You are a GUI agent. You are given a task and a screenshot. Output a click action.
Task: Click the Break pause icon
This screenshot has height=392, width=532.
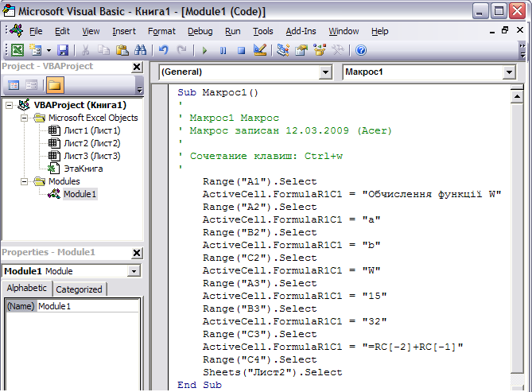[223, 51]
